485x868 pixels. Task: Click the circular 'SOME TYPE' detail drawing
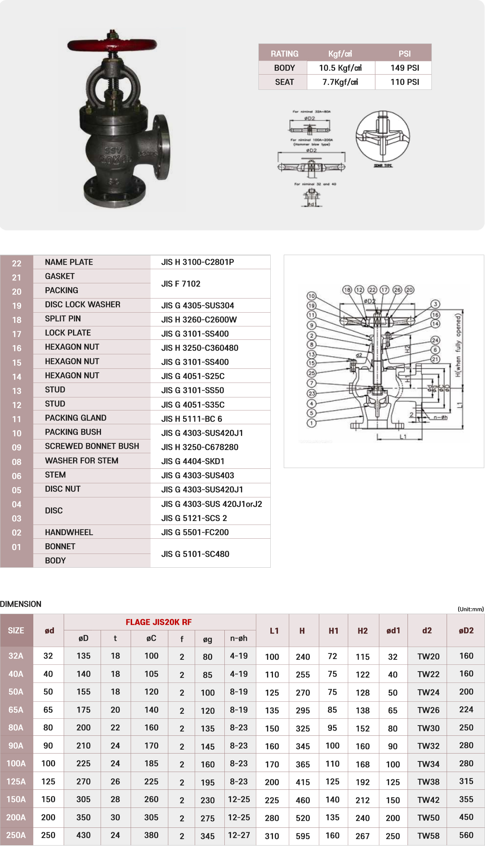point(383,139)
